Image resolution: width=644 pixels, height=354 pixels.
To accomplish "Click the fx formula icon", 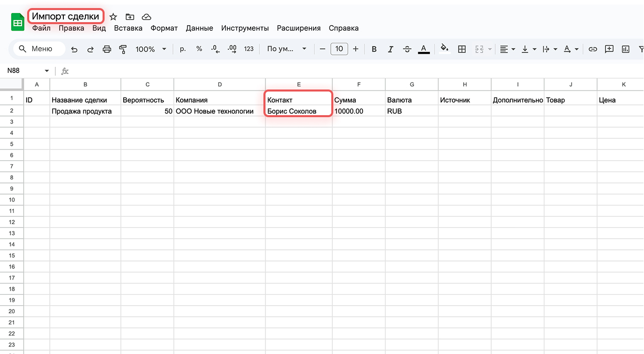I will click(x=65, y=71).
